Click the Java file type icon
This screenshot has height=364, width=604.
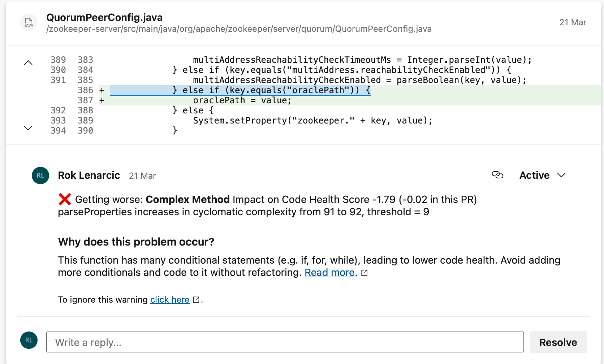coord(29,23)
